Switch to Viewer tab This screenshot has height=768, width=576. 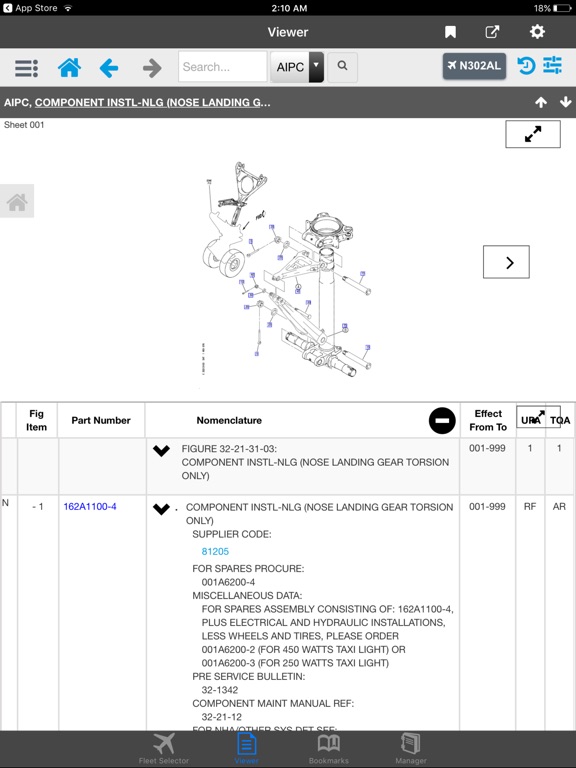246,749
